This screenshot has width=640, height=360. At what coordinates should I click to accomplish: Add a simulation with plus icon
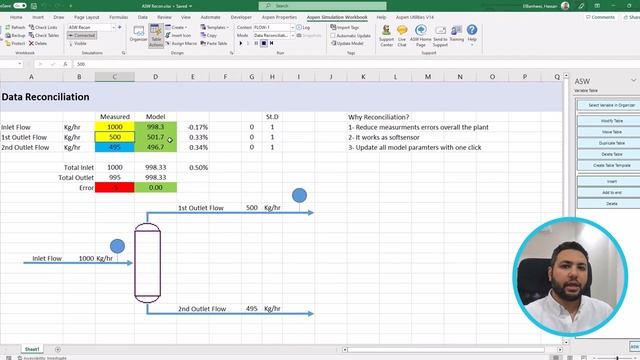click(120, 27)
